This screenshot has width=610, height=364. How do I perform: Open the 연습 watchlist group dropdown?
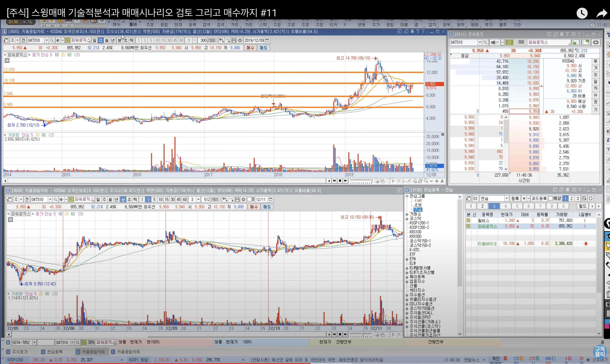(x=506, y=198)
